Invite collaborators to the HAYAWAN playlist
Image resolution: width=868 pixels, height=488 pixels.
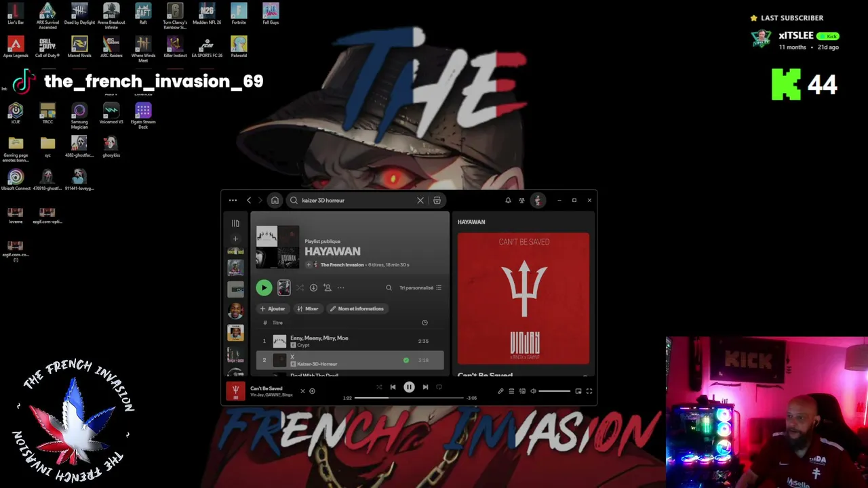click(327, 288)
